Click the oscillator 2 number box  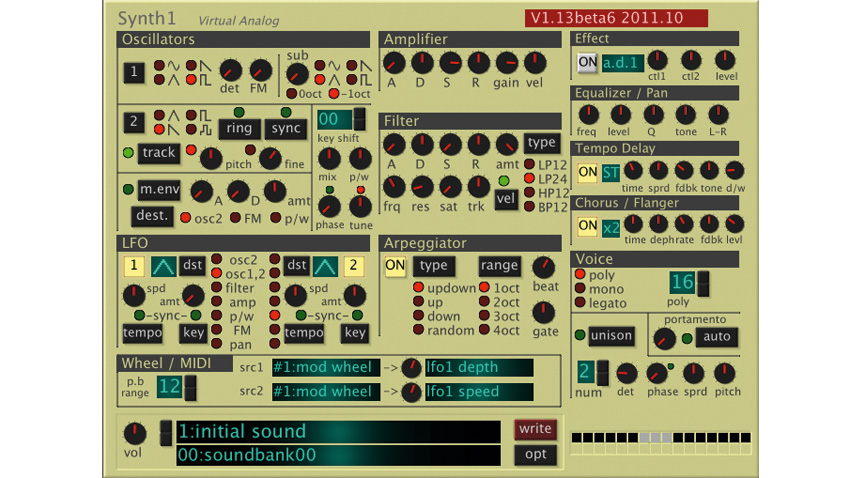point(134,121)
